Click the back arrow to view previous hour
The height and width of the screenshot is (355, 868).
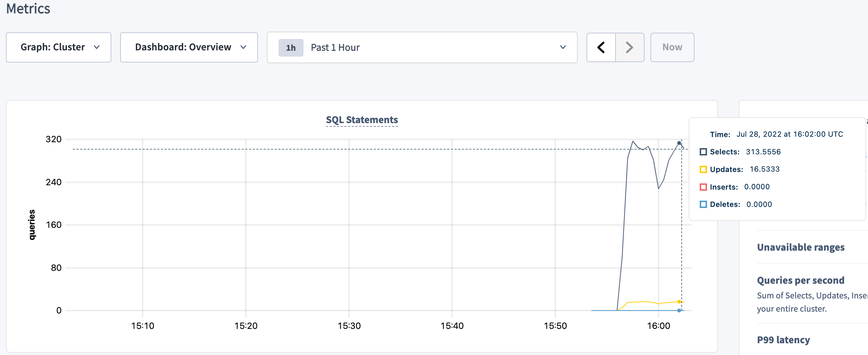(601, 47)
